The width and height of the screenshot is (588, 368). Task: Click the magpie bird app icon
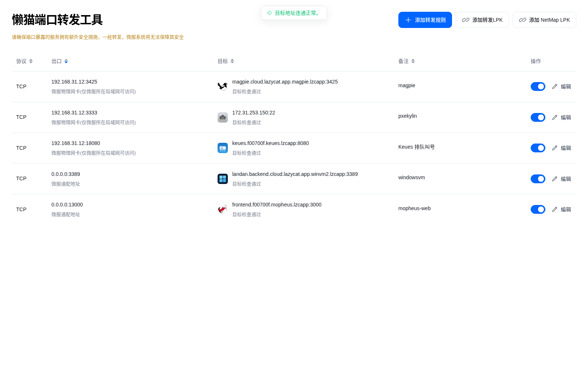click(223, 86)
